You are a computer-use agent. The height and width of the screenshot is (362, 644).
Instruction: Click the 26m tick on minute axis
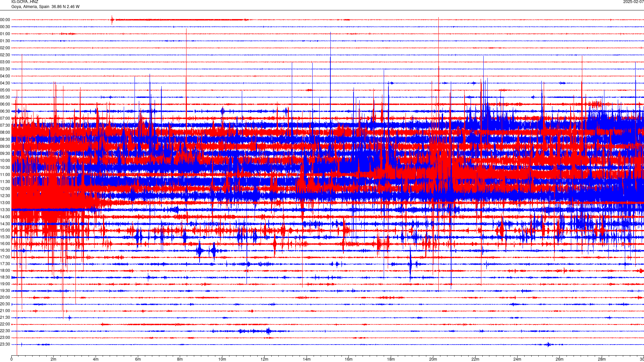tap(559, 359)
